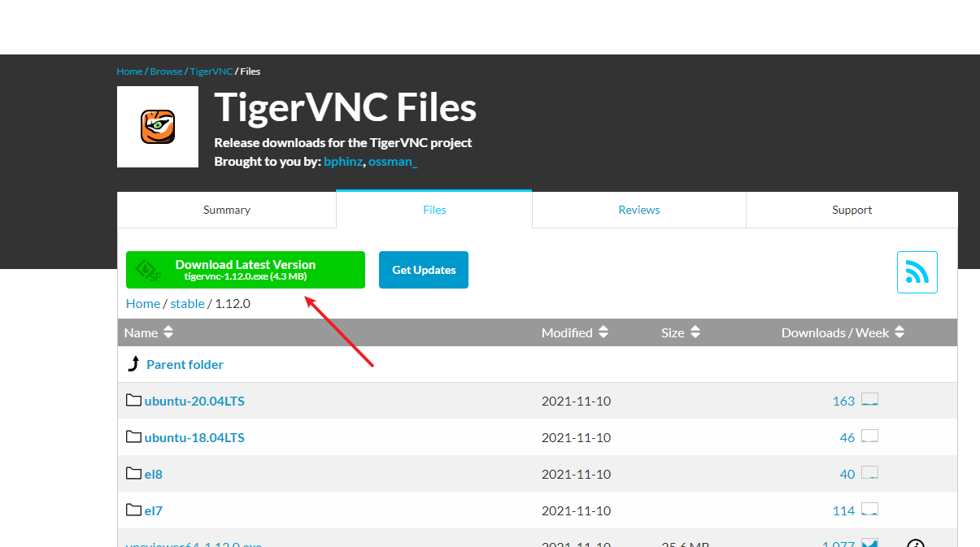
Task: Click Download Latest Version button
Action: (x=246, y=270)
